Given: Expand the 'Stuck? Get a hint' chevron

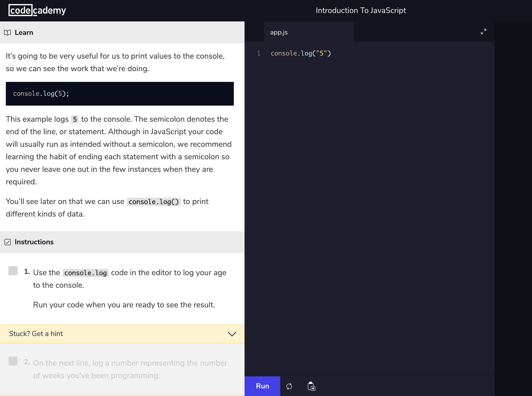Looking at the screenshot, I should coord(232,334).
